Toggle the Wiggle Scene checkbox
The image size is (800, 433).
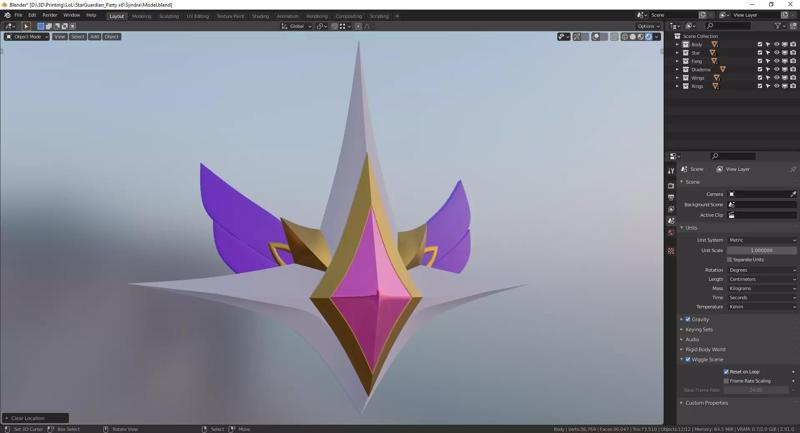688,360
